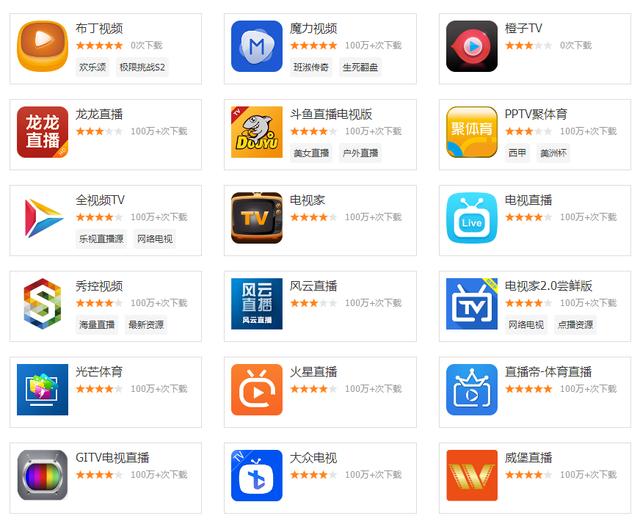Screen dimensions: 640x524
Task: Open the 火星直播 orange TV icon
Action: (257, 390)
